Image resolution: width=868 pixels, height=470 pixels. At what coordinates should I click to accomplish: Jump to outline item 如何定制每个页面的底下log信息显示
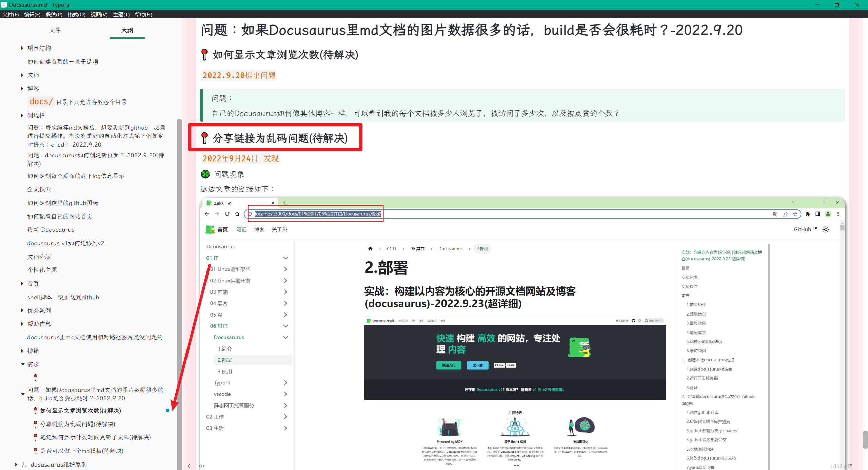(76, 176)
